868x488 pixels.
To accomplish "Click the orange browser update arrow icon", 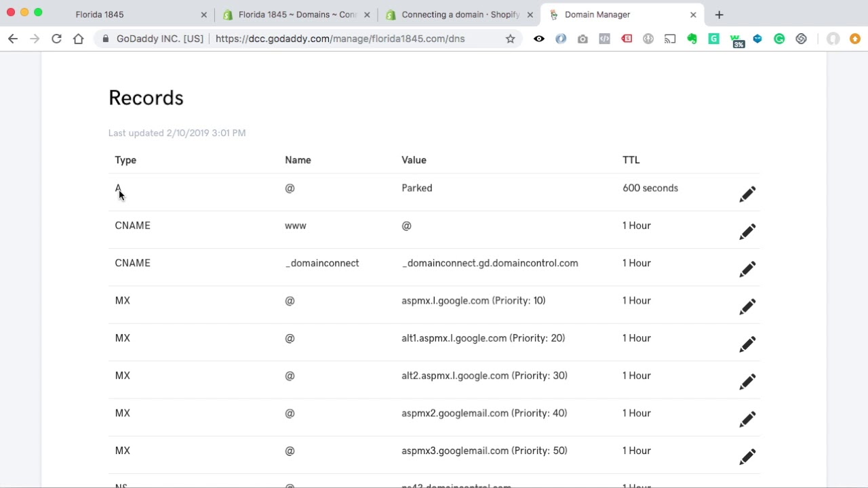I will 855,39.
